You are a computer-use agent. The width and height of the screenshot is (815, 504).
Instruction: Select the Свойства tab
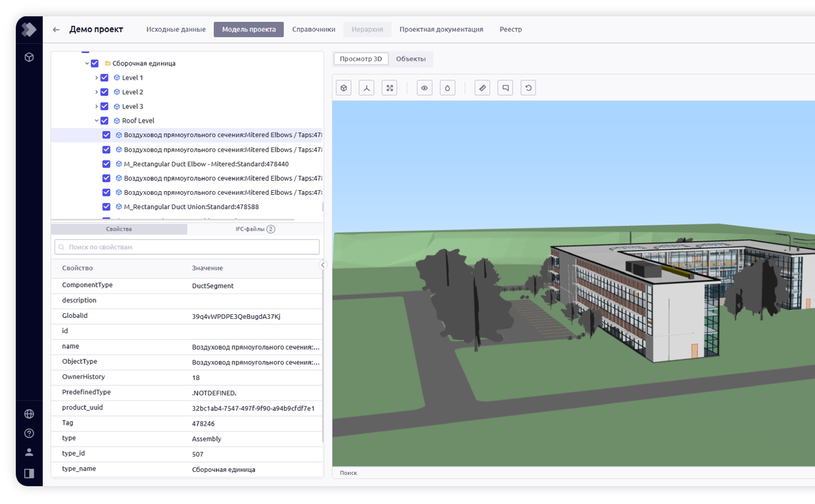pos(119,229)
